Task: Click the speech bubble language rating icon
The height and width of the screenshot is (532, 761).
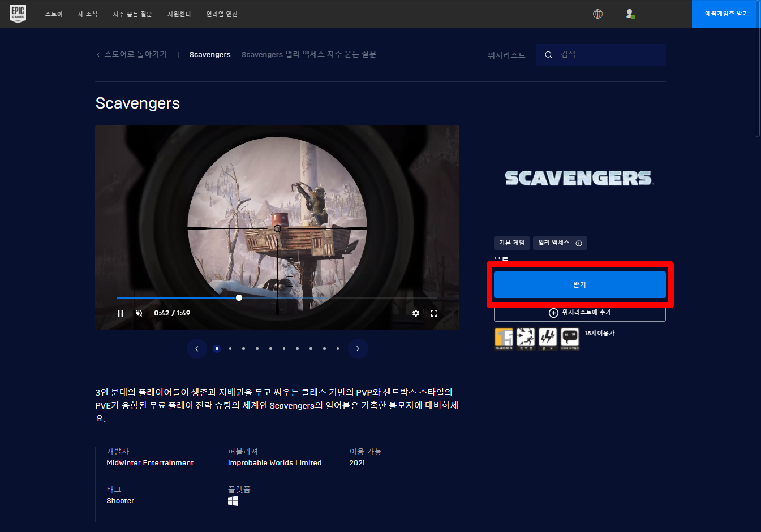Action: point(570,339)
